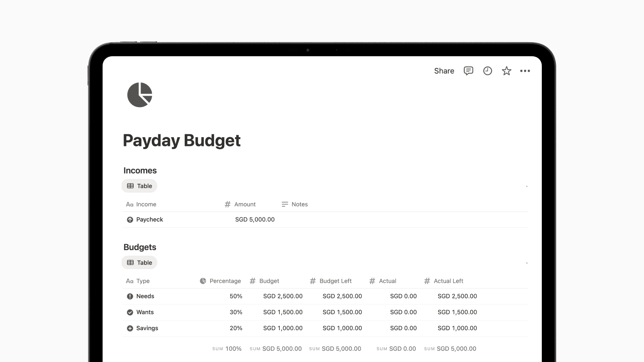
Task: Click the Savings Actual Left cell
Action: 457,328
